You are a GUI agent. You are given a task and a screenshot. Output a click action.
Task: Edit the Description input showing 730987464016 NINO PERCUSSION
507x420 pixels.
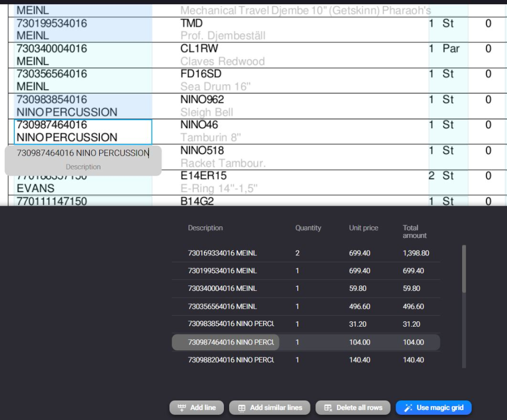pos(82,152)
